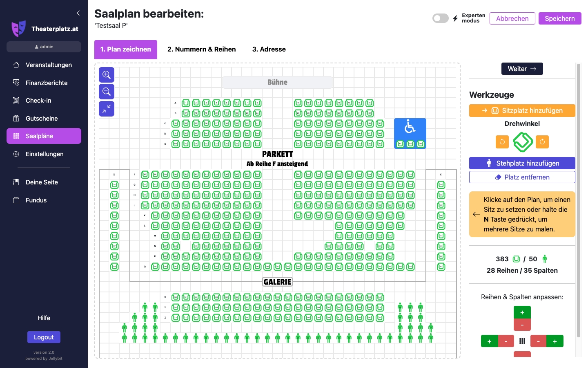Save the plan with Speichern
588x368 pixels.
pyautogui.click(x=560, y=18)
